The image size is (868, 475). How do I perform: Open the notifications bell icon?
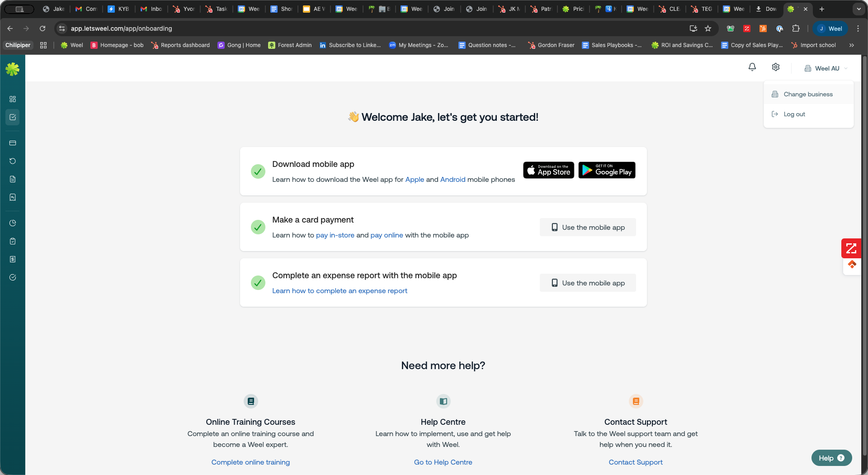752,67
